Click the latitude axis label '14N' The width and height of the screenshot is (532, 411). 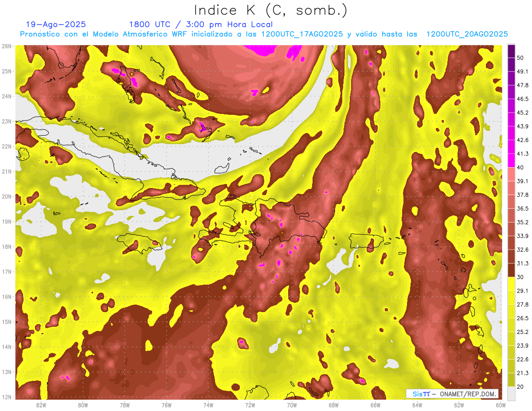point(7,347)
